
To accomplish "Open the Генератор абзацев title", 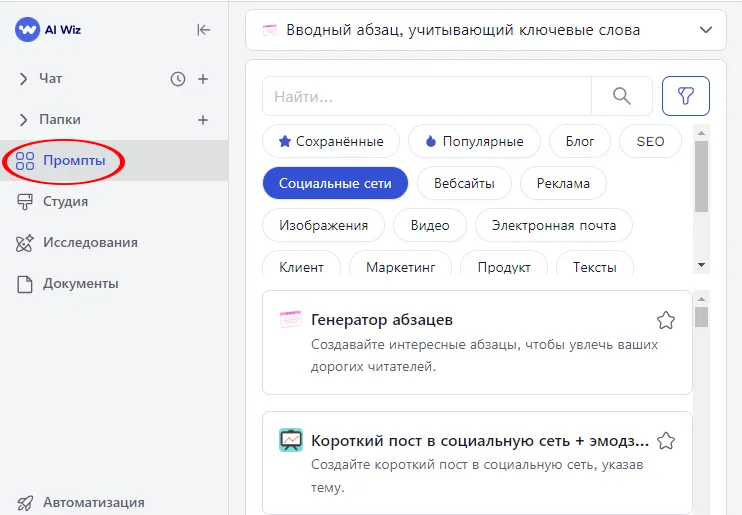I will (x=382, y=320).
